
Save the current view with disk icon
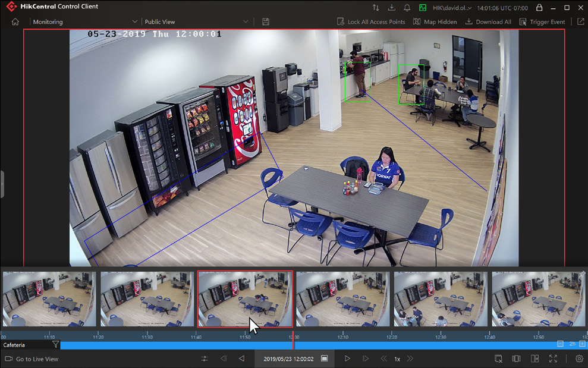click(x=266, y=22)
